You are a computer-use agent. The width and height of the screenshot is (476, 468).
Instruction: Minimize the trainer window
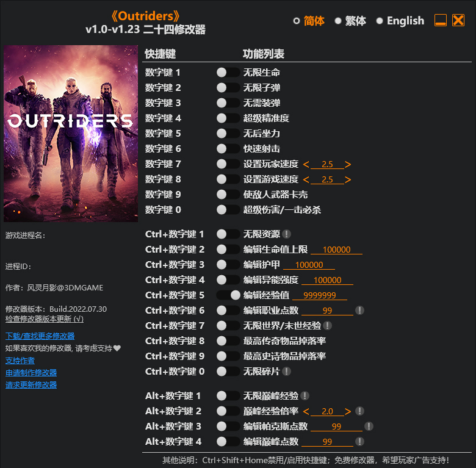(x=440, y=20)
